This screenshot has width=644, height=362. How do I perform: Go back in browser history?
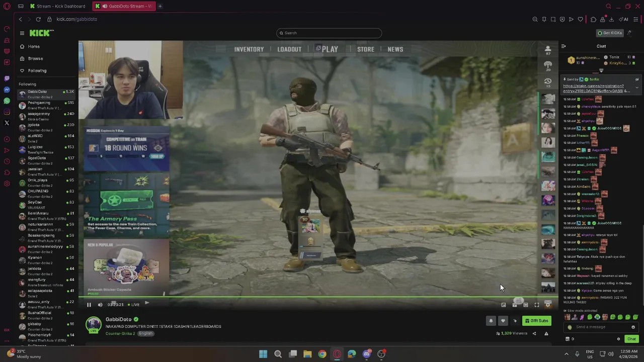click(x=21, y=19)
